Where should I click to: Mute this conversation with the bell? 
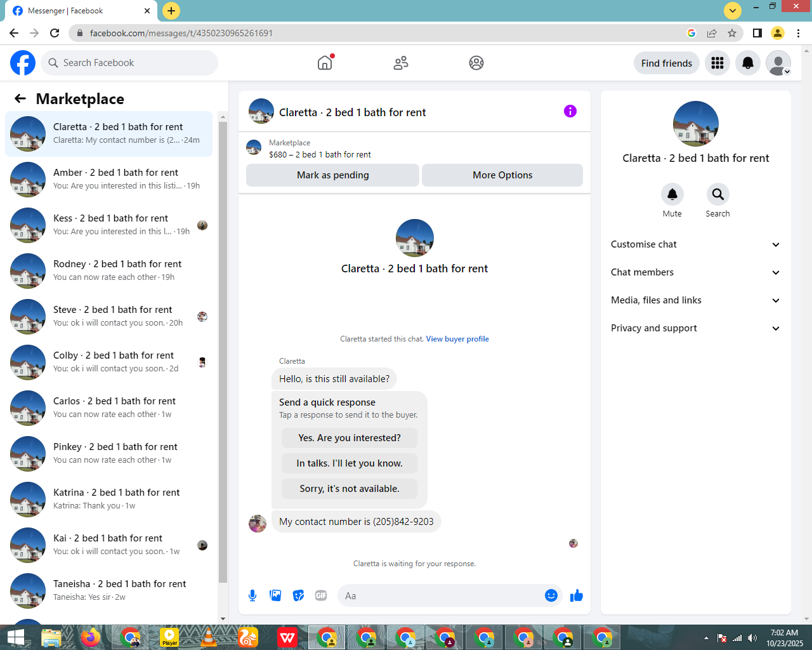672,194
